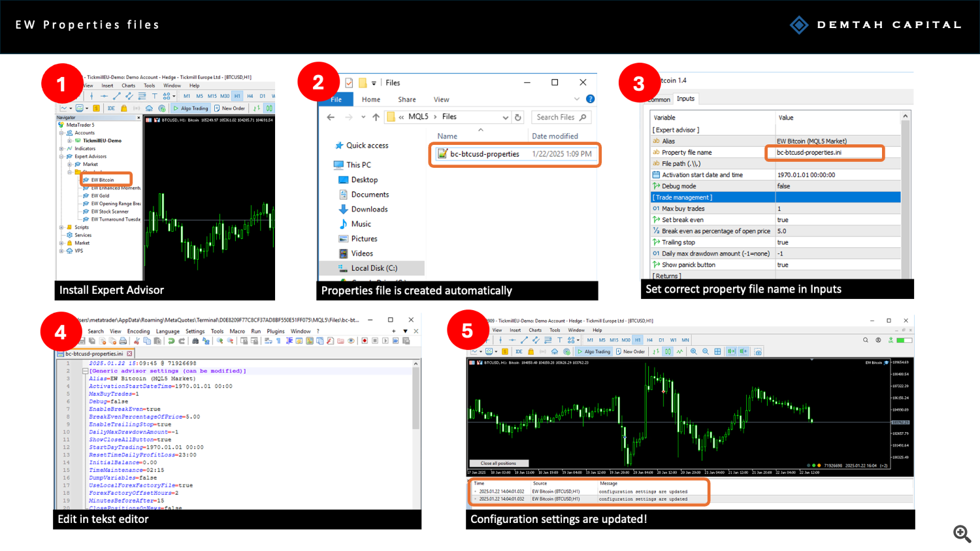This screenshot has height=551, width=980.
Task: Open the Share tab in File Explorer
Action: [x=407, y=99]
